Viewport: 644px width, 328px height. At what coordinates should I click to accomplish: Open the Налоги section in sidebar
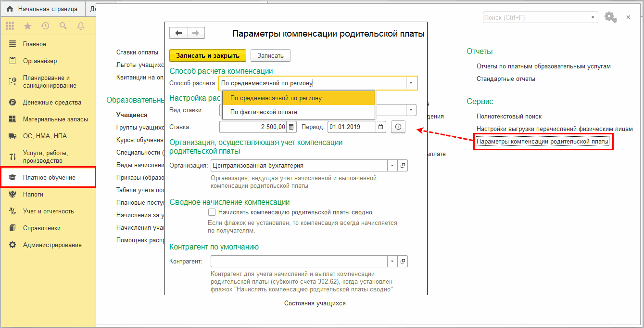tap(33, 194)
